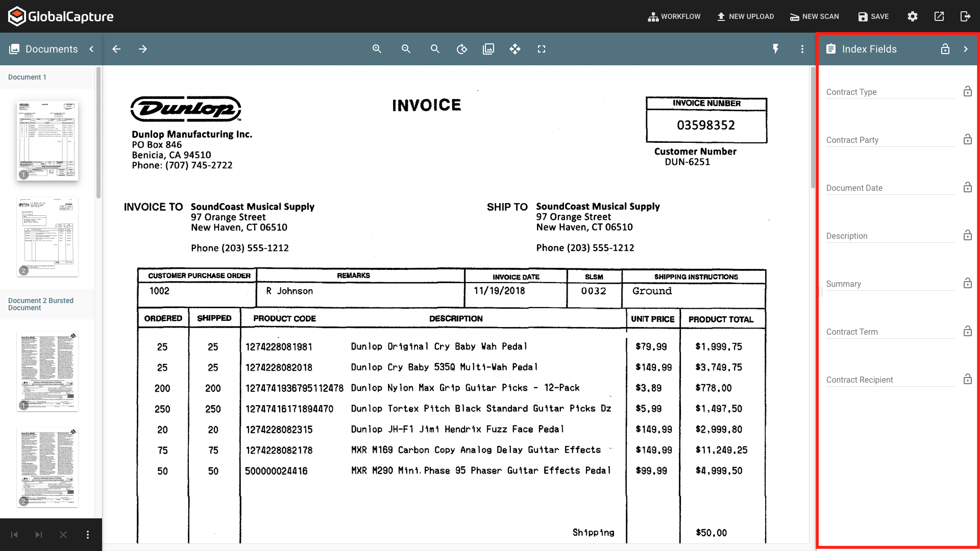Image resolution: width=980 pixels, height=551 pixels.
Task: Click the Index Fields clipboard icon
Action: point(831,49)
